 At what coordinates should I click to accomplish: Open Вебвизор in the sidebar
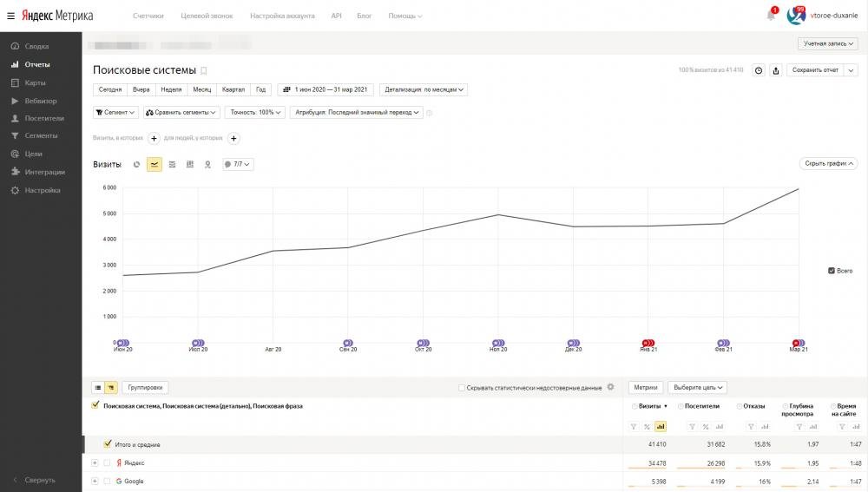tap(40, 101)
